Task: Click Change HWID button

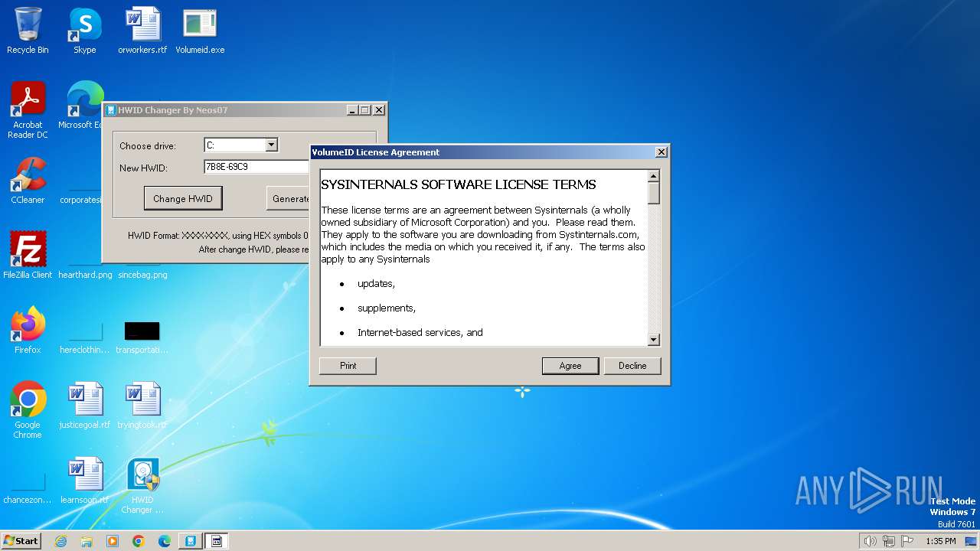Action: tap(183, 198)
